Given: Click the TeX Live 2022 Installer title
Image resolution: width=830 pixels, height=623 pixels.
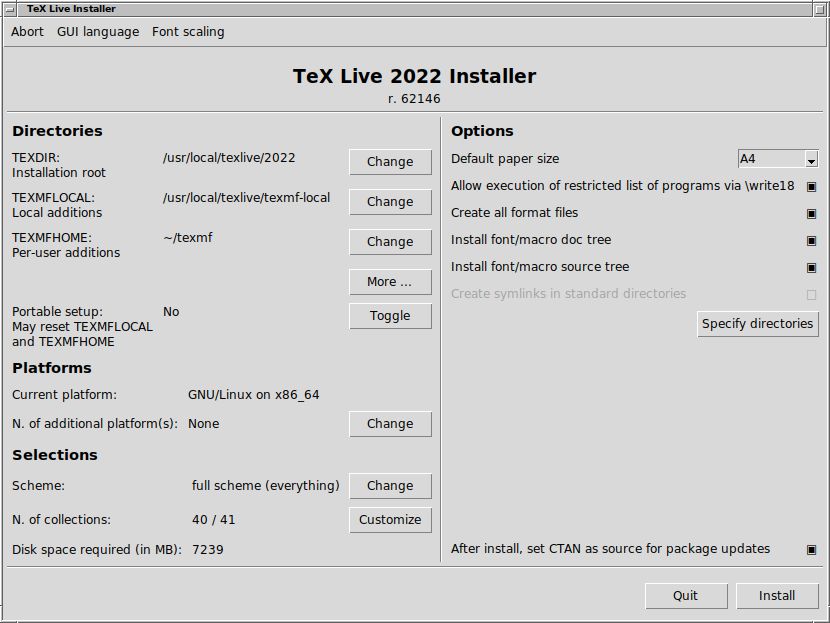Looking at the screenshot, I should click(414, 76).
